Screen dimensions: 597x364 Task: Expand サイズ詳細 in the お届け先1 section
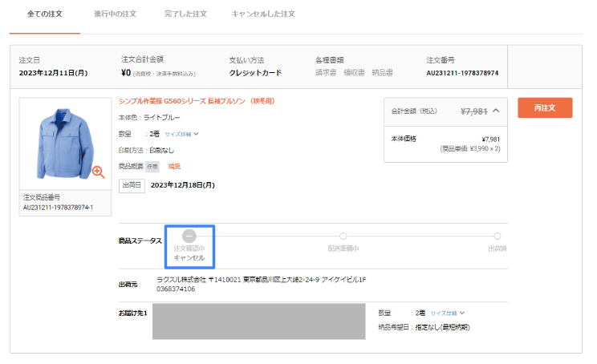pos(448,313)
